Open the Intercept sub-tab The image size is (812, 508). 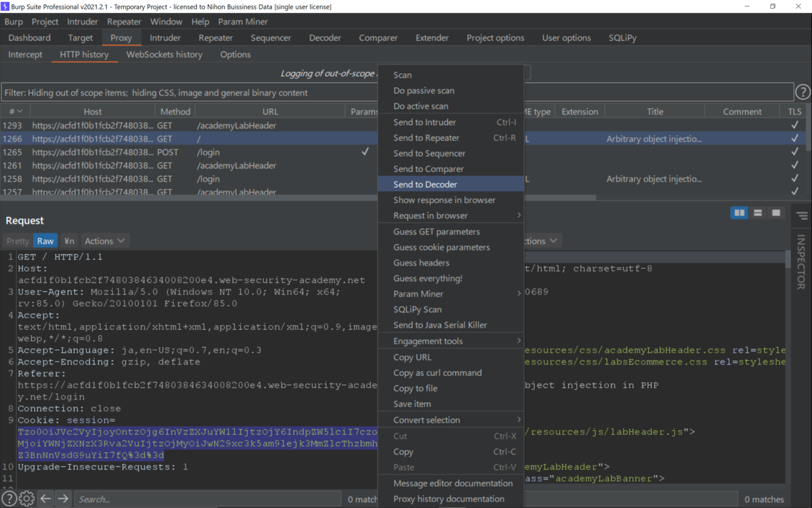25,54
